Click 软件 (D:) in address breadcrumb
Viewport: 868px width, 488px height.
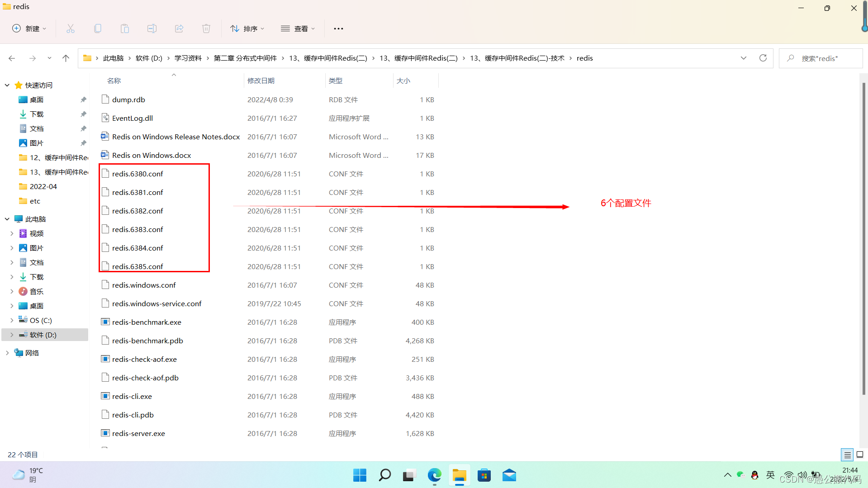tap(149, 58)
